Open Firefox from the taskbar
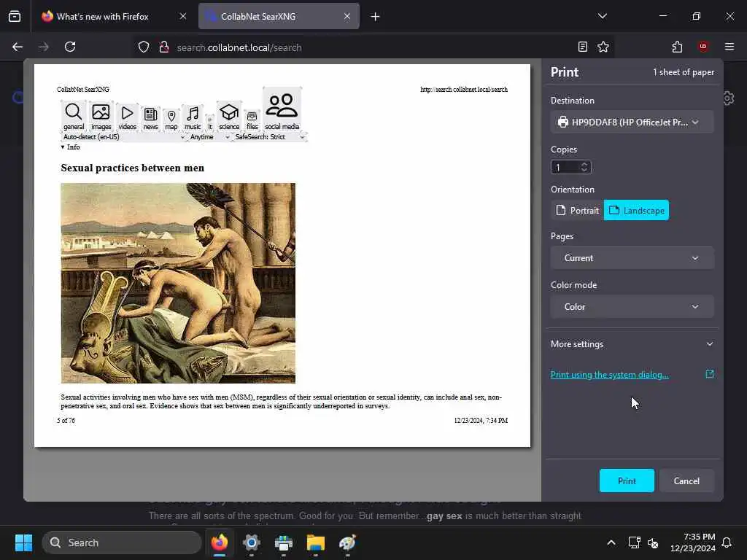 (220, 542)
